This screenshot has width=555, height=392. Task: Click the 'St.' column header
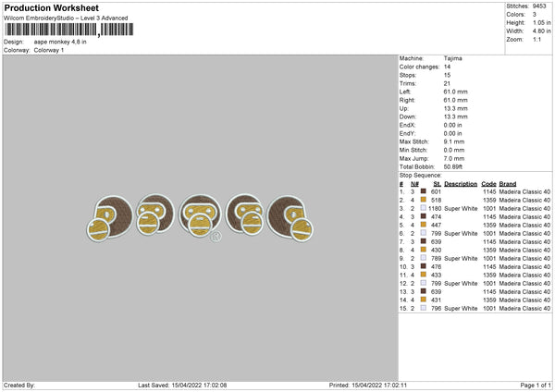(438, 184)
